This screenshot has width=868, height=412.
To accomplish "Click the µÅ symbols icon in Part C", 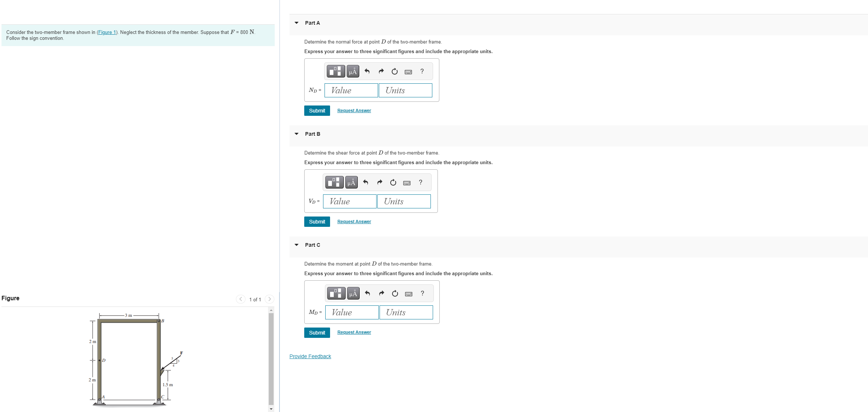I will (x=353, y=293).
